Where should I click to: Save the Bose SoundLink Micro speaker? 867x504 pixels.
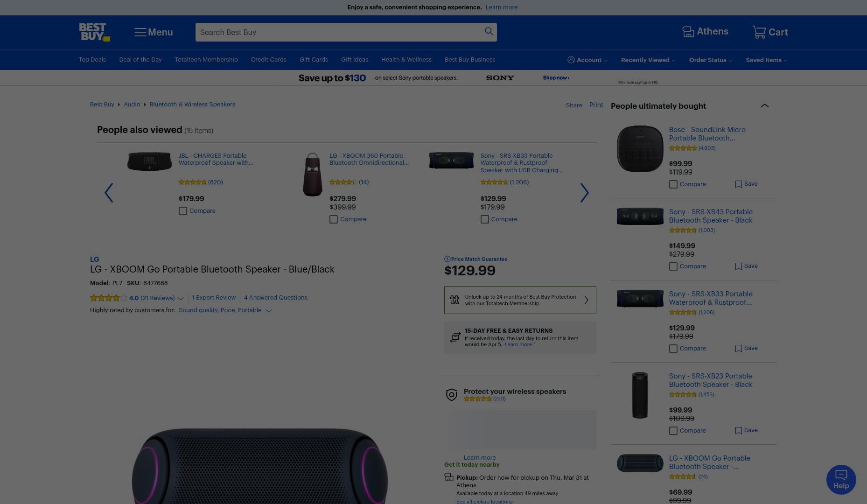746,184
